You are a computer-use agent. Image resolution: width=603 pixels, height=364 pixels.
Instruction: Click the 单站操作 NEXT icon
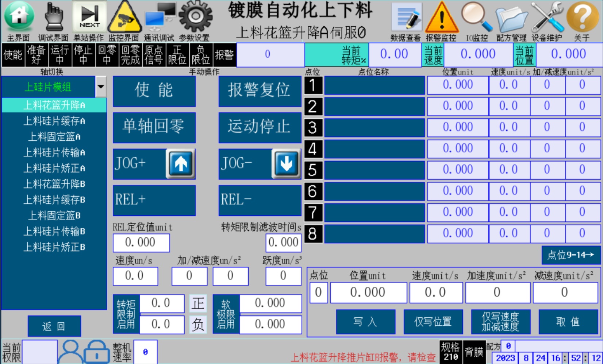pos(89,17)
